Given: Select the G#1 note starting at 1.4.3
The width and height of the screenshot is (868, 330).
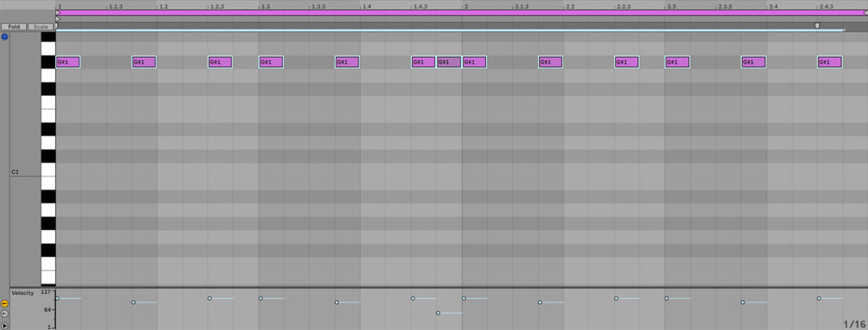Looking at the screenshot, I should point(423,62).
